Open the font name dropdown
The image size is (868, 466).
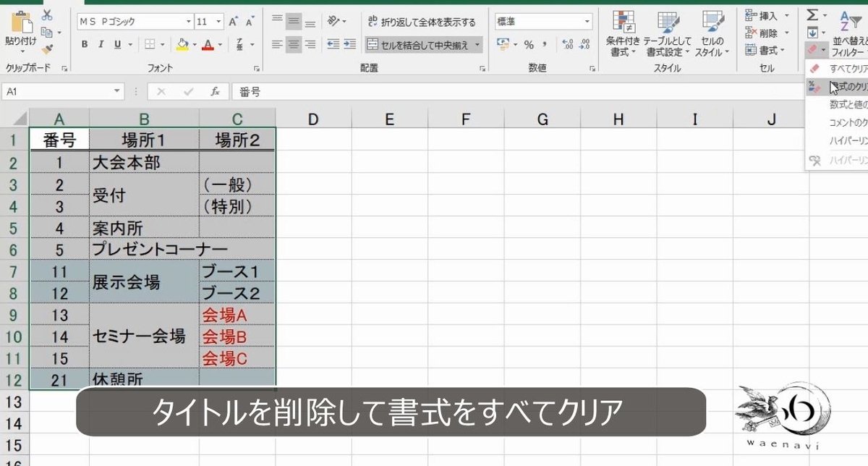188,21
